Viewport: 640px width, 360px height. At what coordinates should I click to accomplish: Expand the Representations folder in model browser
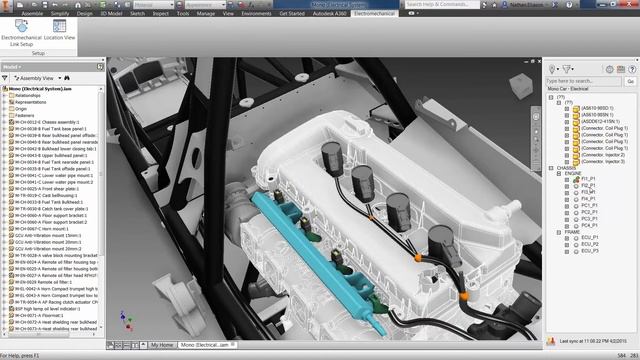4,102
